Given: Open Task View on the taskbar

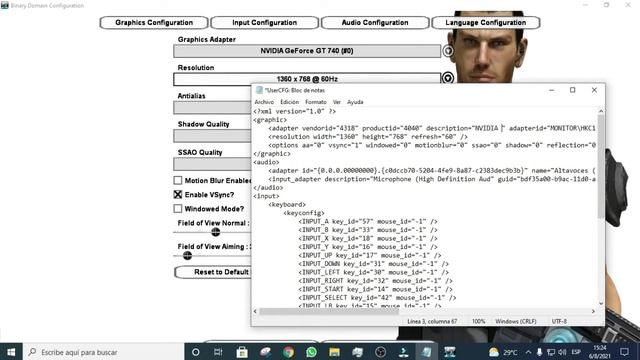Looking at the screenshot, I should pos(218,352).
